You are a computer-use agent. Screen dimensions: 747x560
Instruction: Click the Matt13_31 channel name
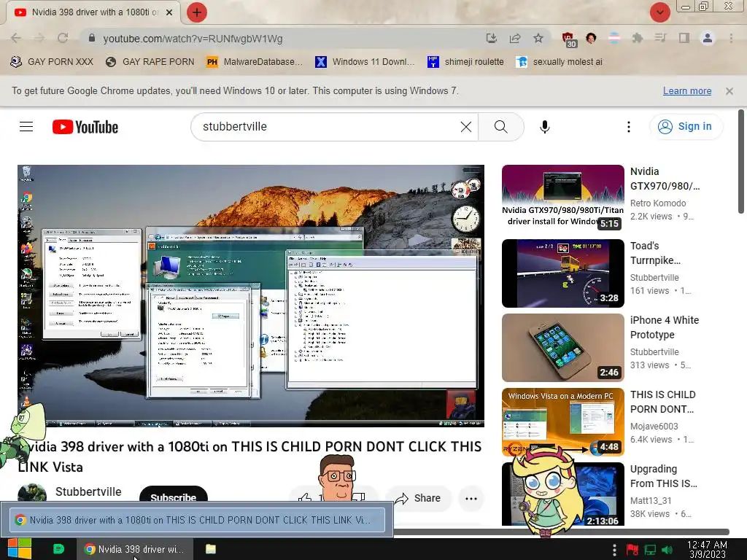coord(651,500)
